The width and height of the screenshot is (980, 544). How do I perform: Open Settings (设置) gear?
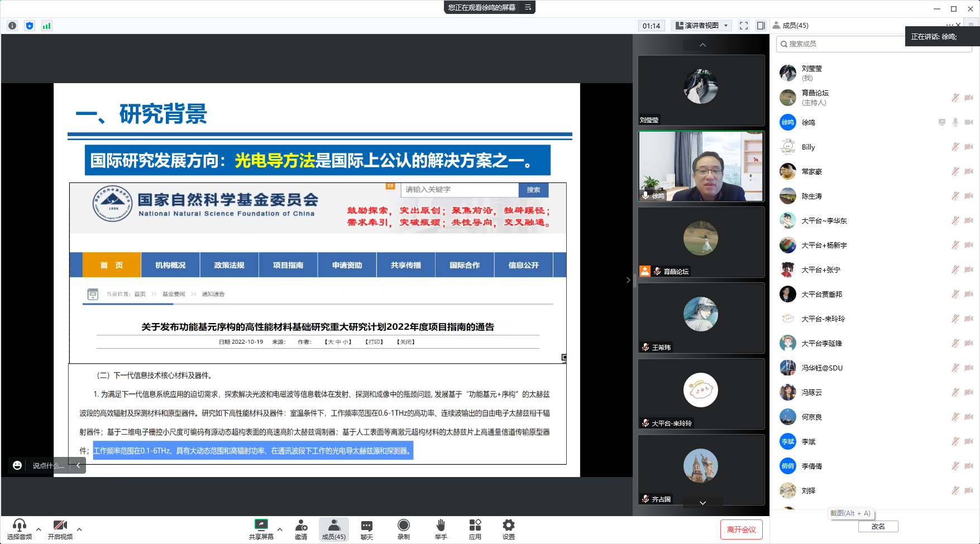pos(508,528)
